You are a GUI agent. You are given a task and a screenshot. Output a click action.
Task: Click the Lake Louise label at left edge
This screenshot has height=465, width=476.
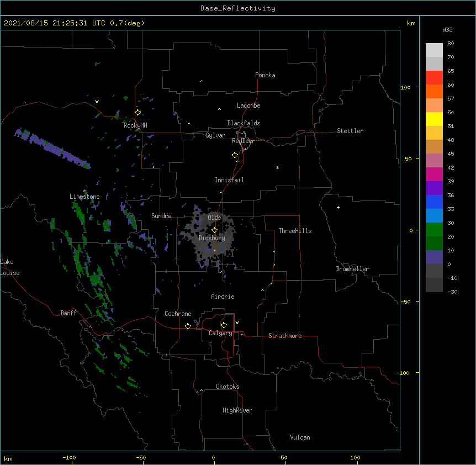click(10, 267)
